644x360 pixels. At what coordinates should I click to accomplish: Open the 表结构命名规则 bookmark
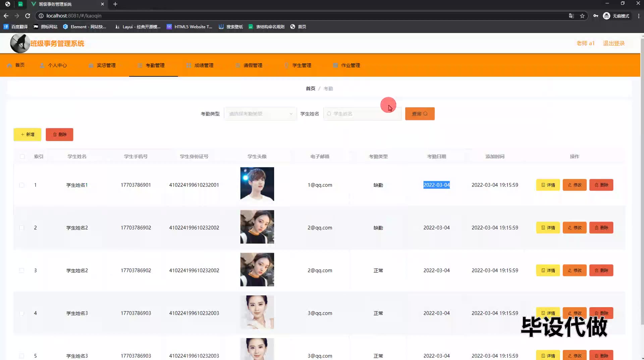[x=266, y=27]
